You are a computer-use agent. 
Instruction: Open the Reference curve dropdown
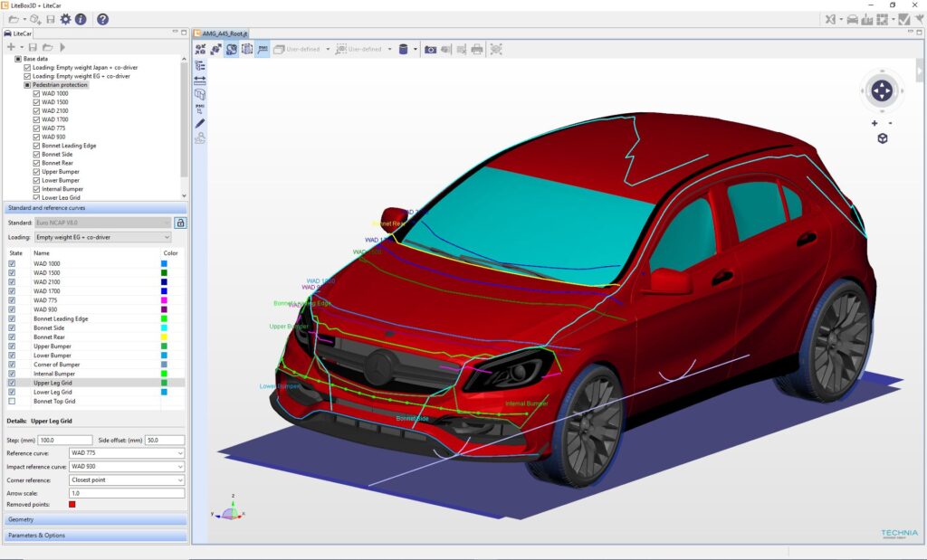click(127, 453)
